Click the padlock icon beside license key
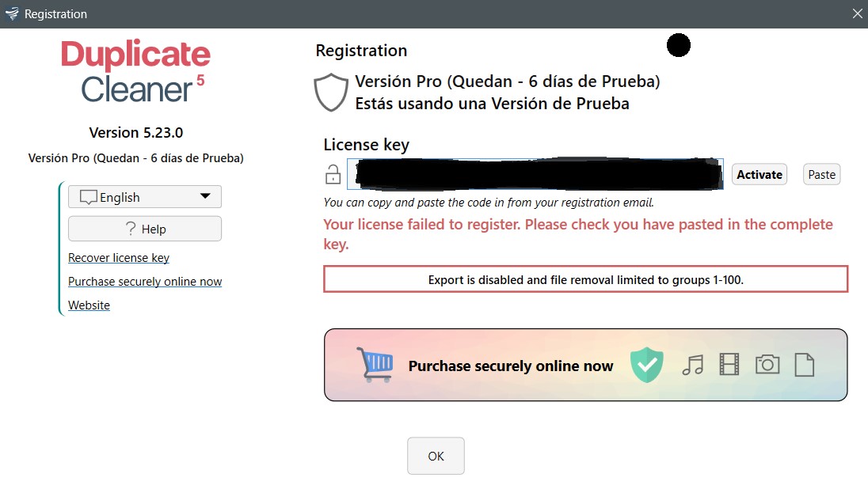The width and height of the screenshot is (868, 489). click(x=333, y=174)
